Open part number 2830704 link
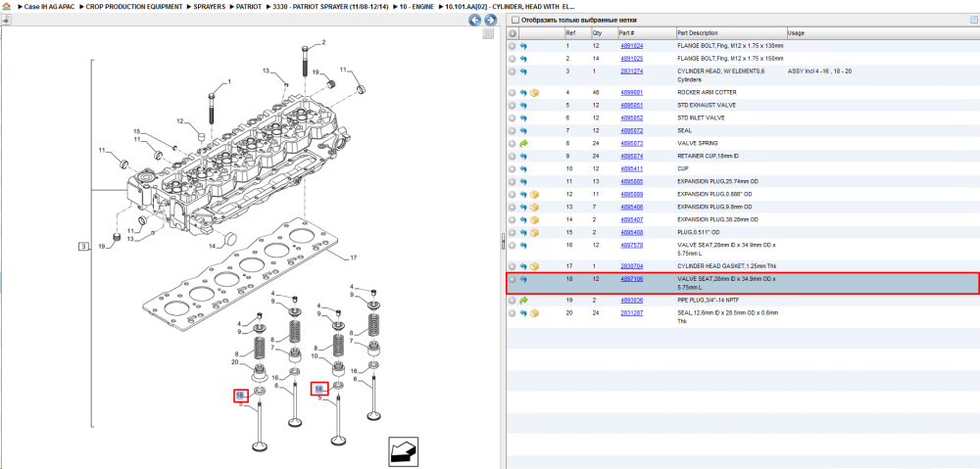Viewport: 980px width, 469px height. click(631, 266)
